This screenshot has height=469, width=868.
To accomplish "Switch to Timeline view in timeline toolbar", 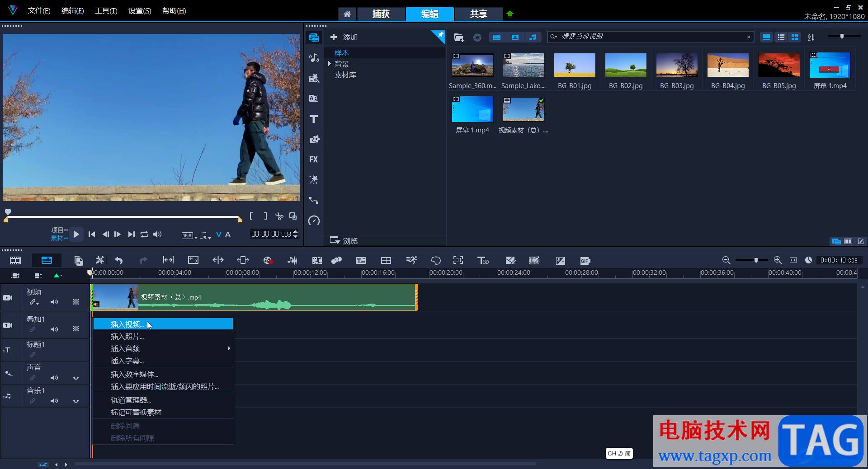I will coord(47,260).
